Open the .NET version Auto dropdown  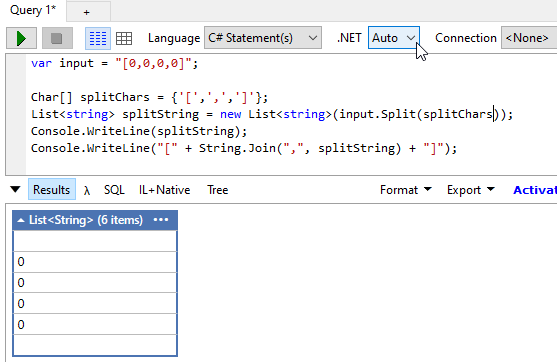(394, 38)
